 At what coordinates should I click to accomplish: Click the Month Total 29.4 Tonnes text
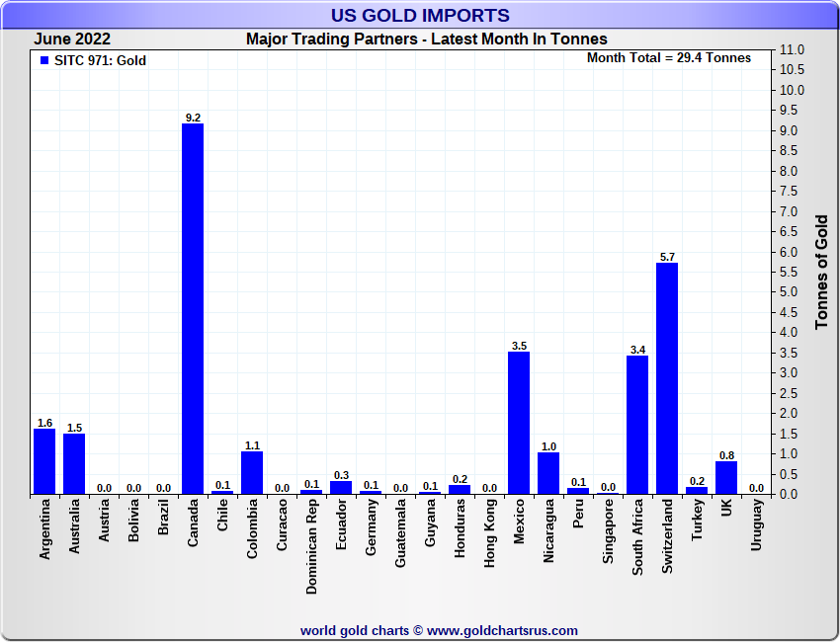(668, 58)
